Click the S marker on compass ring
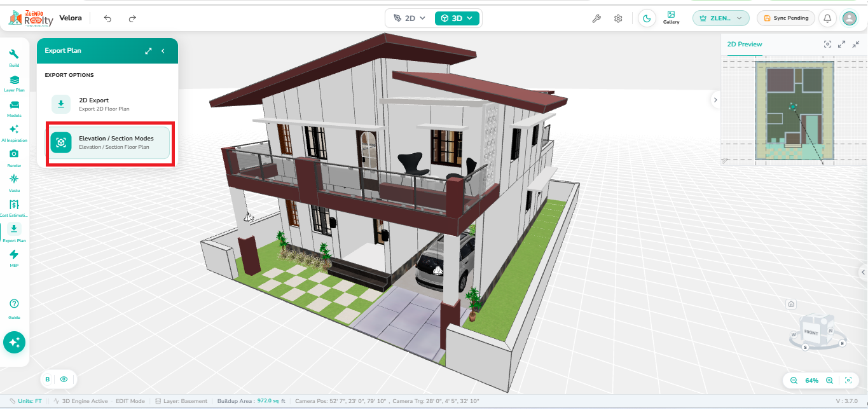The width and height of the screenshot is (868, 410). [x=805, y=347]
